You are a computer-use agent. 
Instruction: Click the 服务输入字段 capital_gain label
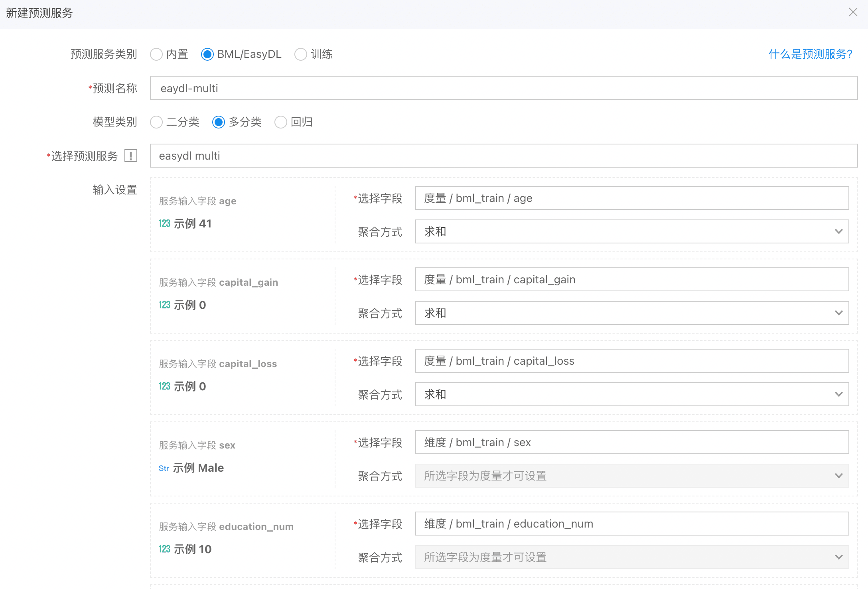coord(218,283)
